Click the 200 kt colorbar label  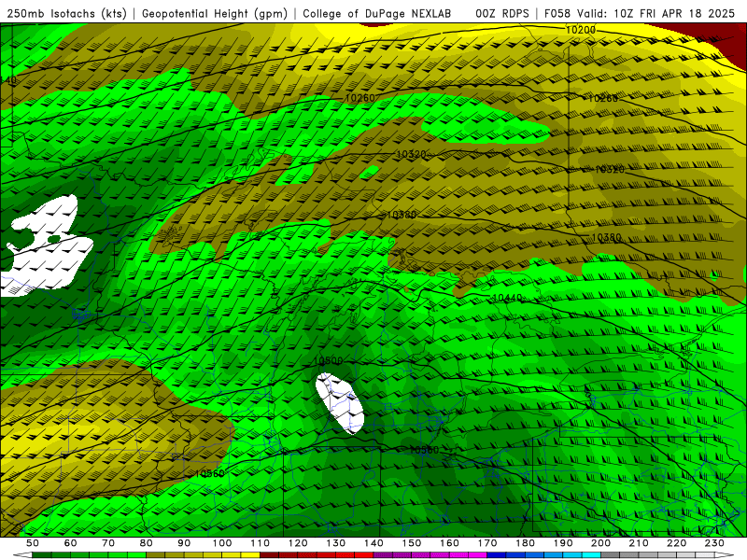click(x=600, y=543)
